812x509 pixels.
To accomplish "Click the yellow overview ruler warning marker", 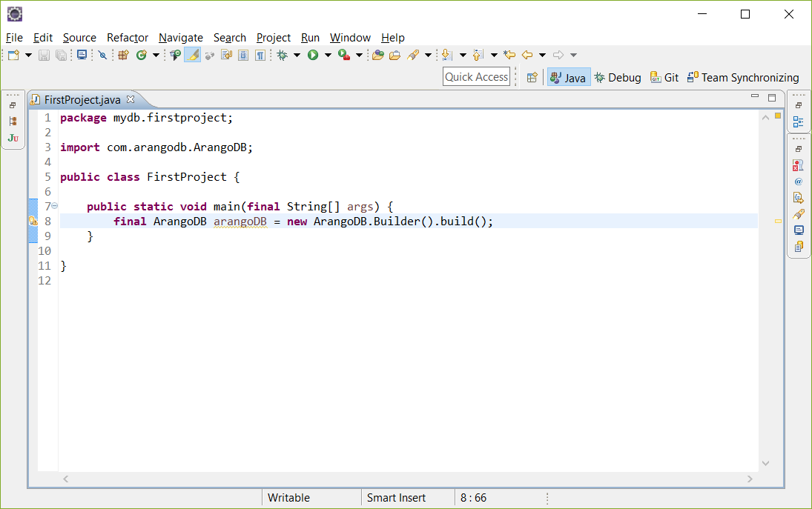I will pyautogui.click(x=778, y=221).
